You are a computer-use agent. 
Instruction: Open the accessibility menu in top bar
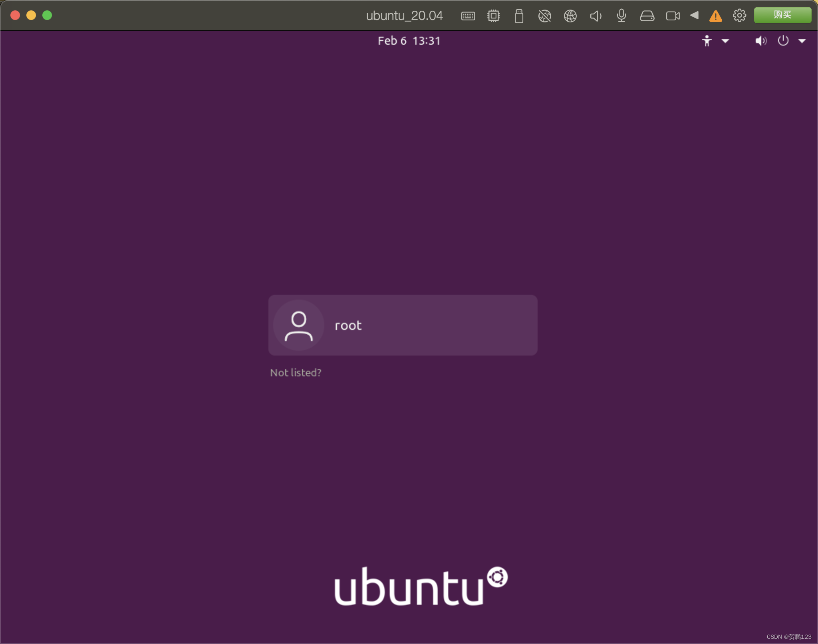707,41
